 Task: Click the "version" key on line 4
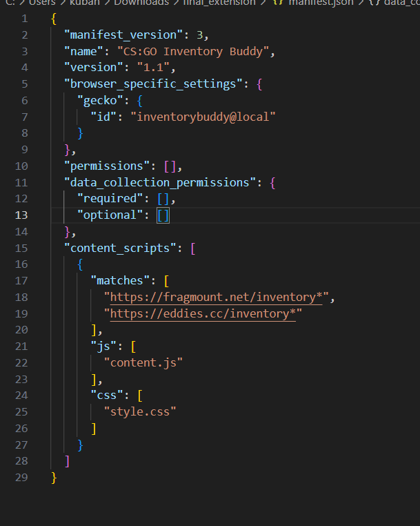click(94, 68)
